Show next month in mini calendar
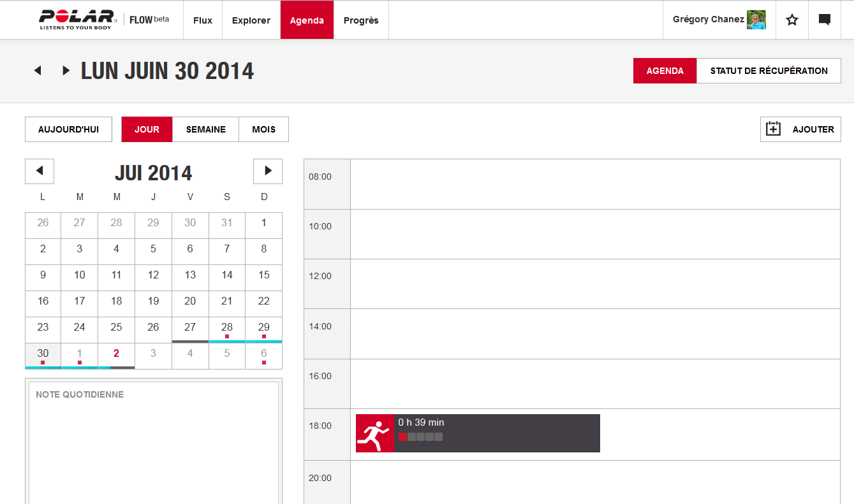Viewport: 854px width, 504px height. 268,171
